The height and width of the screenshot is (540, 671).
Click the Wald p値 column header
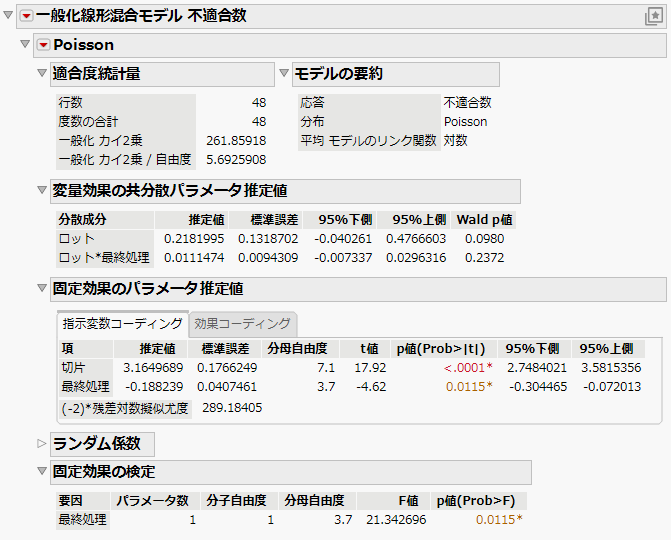point(484,220)
